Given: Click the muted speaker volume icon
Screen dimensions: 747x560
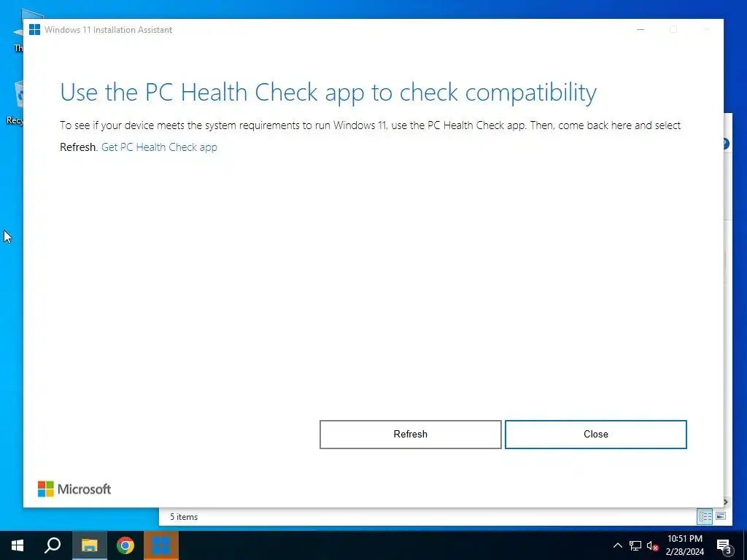Looking at the screenshot, I should point(652,545).
